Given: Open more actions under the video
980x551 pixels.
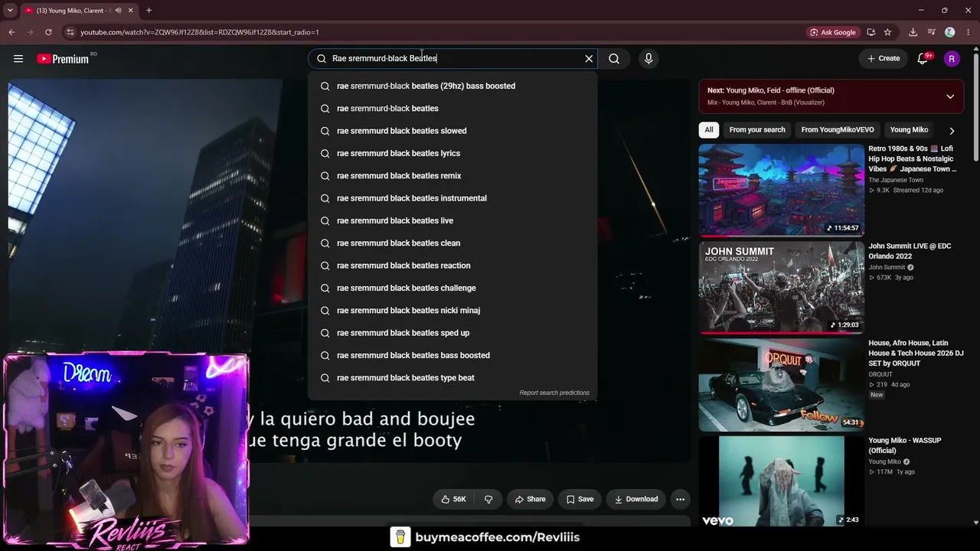Looking at the screenshot, I should click(680, 499).
